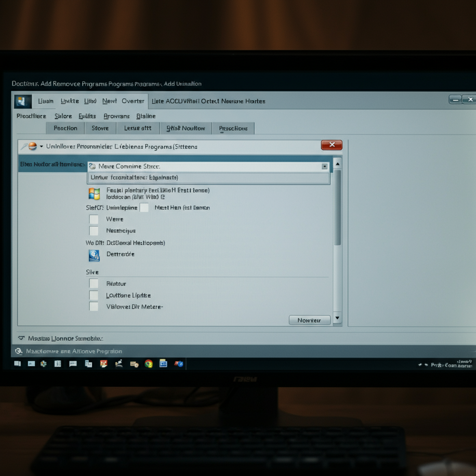The height and width of the screenshot is (476, 476).
Task: Click the Windows Start button
Action: tap(17, 364)
